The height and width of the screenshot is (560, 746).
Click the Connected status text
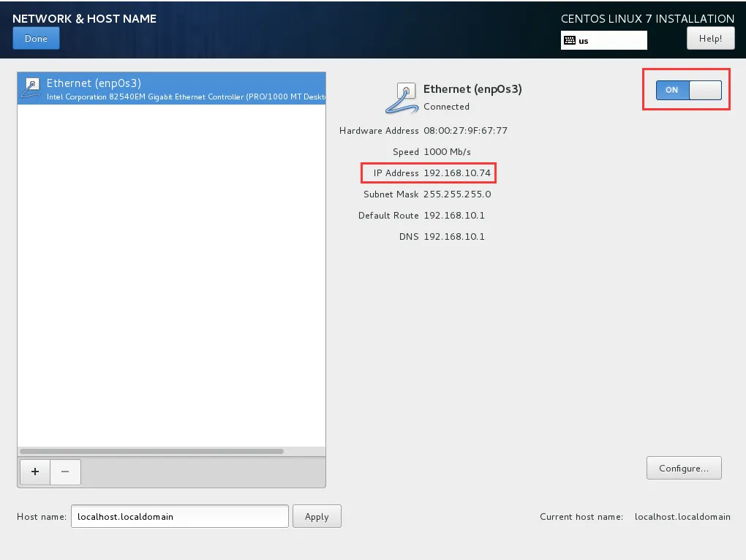pos(446,107)
